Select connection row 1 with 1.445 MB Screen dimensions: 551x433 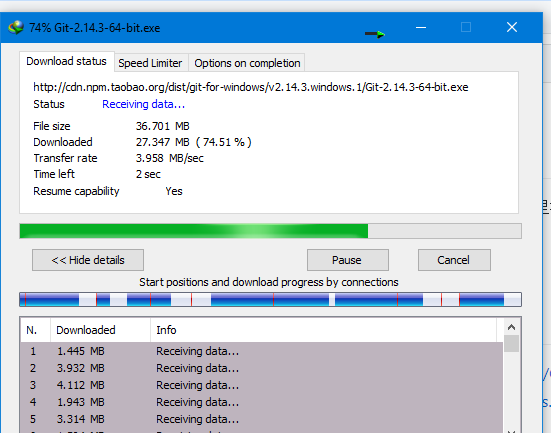[x=261, y=351]
